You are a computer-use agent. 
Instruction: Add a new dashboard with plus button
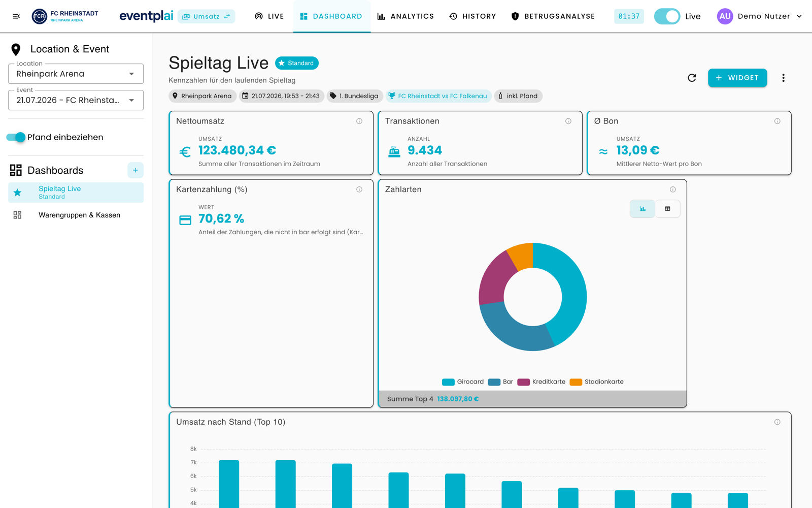point(136,170)
